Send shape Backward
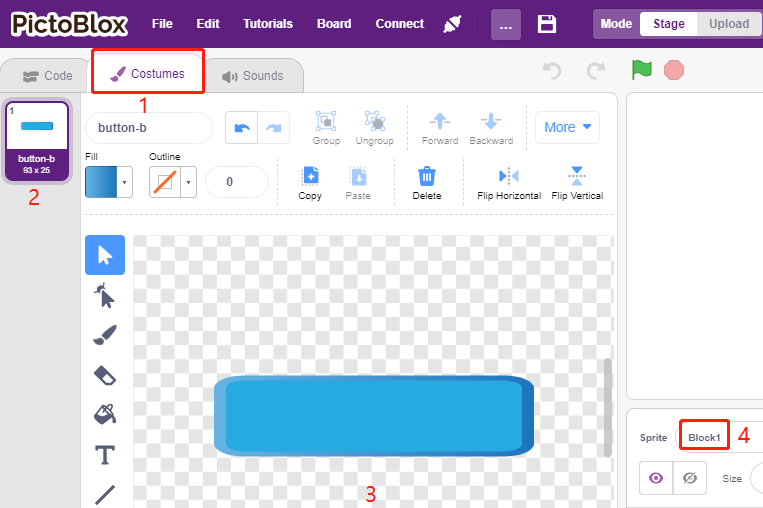The image size is (763, 508). click(491, 128)
